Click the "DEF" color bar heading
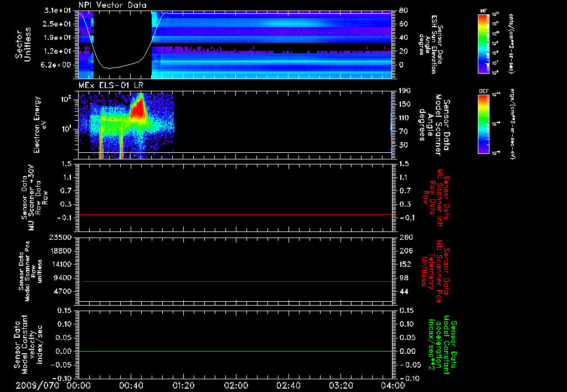567x392 pixels. tap(483, 91)
